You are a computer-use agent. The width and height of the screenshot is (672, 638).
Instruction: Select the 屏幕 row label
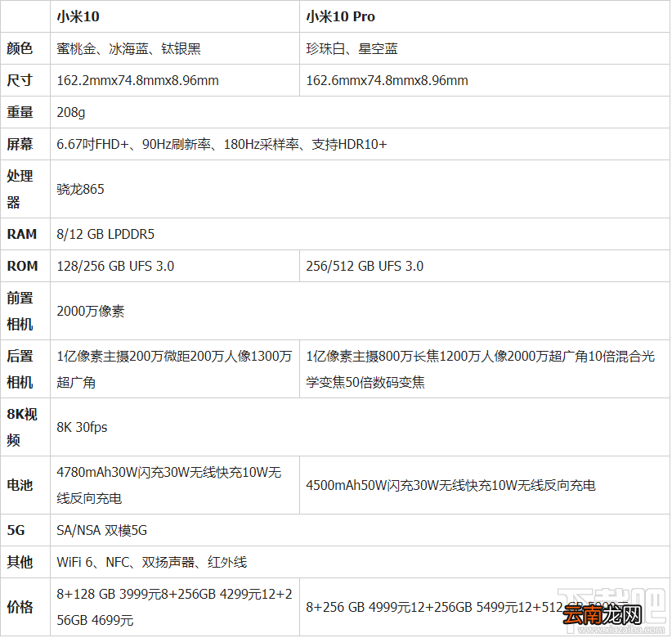[20, 144]
